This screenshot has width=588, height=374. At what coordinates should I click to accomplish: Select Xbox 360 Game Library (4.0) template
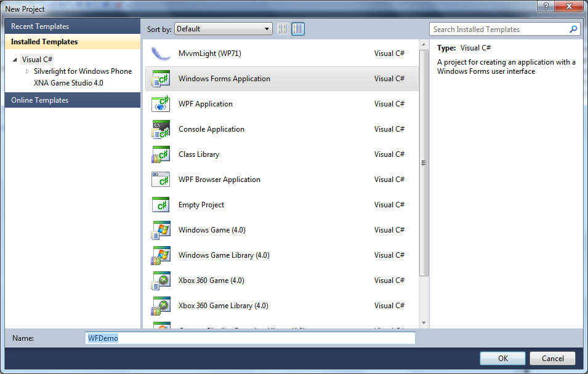281,306
